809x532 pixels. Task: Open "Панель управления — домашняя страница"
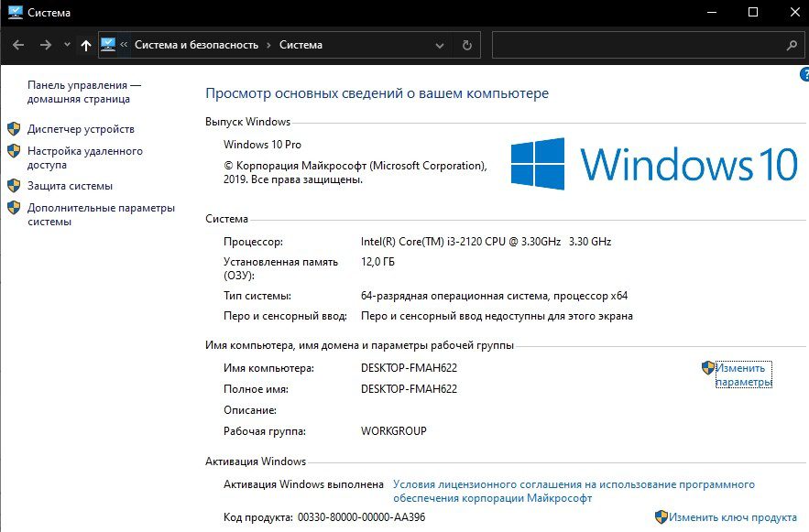coord(84,92)
